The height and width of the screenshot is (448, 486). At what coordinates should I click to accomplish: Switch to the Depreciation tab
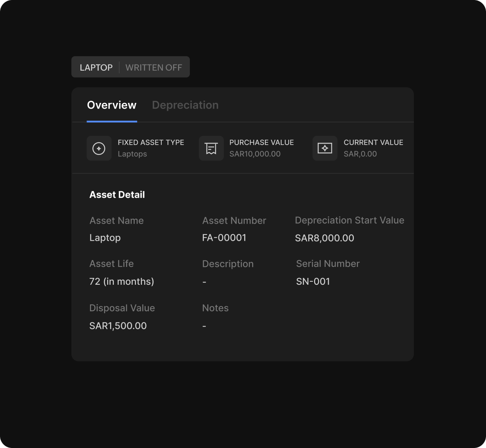coord(185,105)
